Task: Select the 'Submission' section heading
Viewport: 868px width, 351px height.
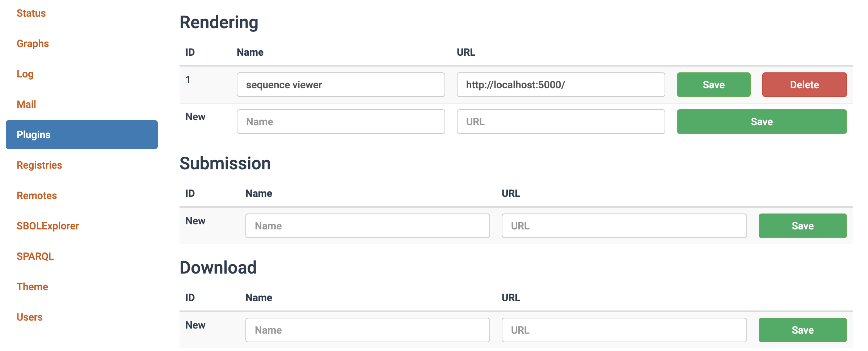Action: click(225, 163)
